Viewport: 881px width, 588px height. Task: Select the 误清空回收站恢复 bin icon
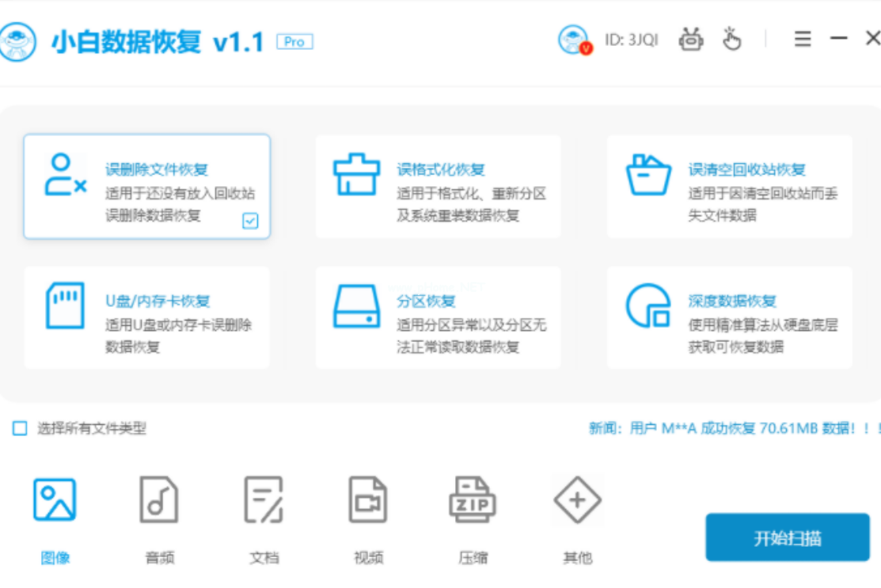coord(648,175)
